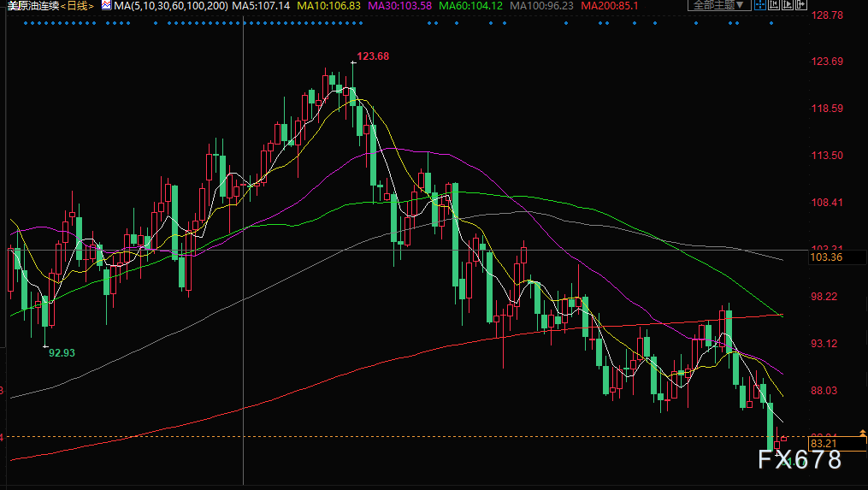868x490 pixels.
Task: Click the MA indicator chart icon
Action: tap(106, 5)
